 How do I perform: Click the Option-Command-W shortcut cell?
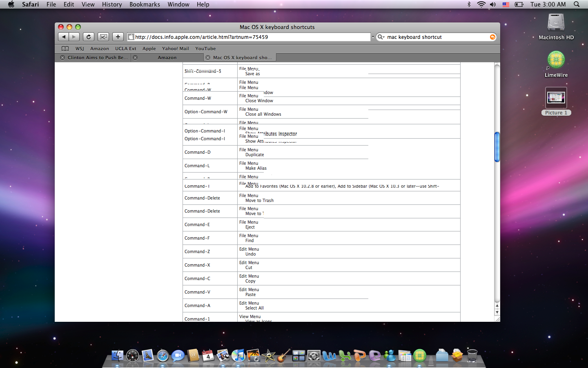tap(210, 112)
